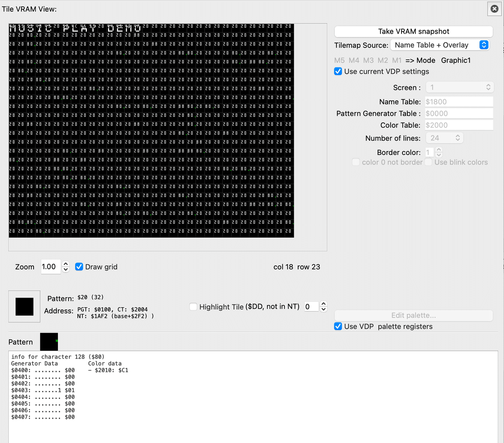Open the Screen number dropdown

(x=459, y=87)
